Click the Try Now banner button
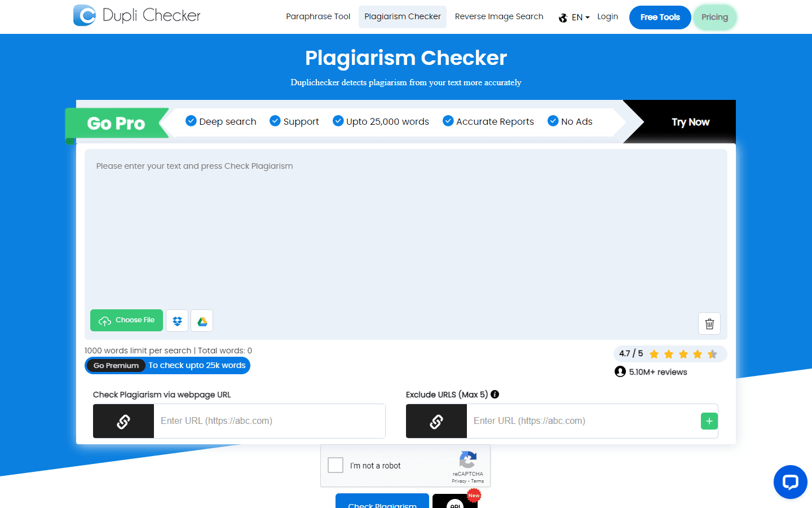Screen dimensions: 812x508 pos(690,122)
